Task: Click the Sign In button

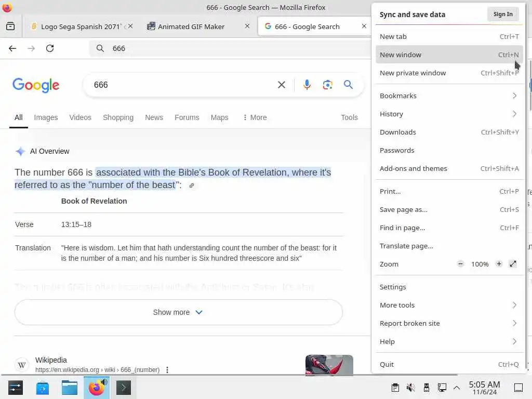Action: [503, 14]
